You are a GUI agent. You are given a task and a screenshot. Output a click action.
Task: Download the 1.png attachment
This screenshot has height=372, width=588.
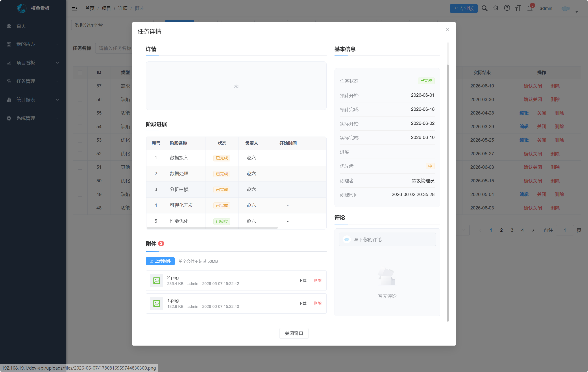(303, 303)
